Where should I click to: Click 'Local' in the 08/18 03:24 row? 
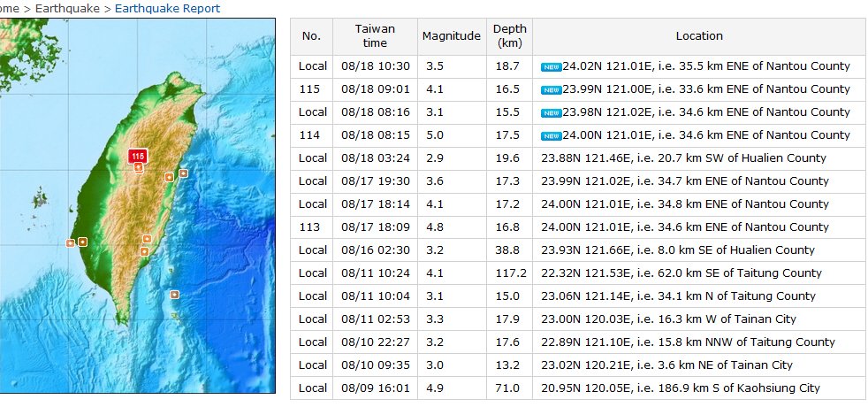click(313, 158)
